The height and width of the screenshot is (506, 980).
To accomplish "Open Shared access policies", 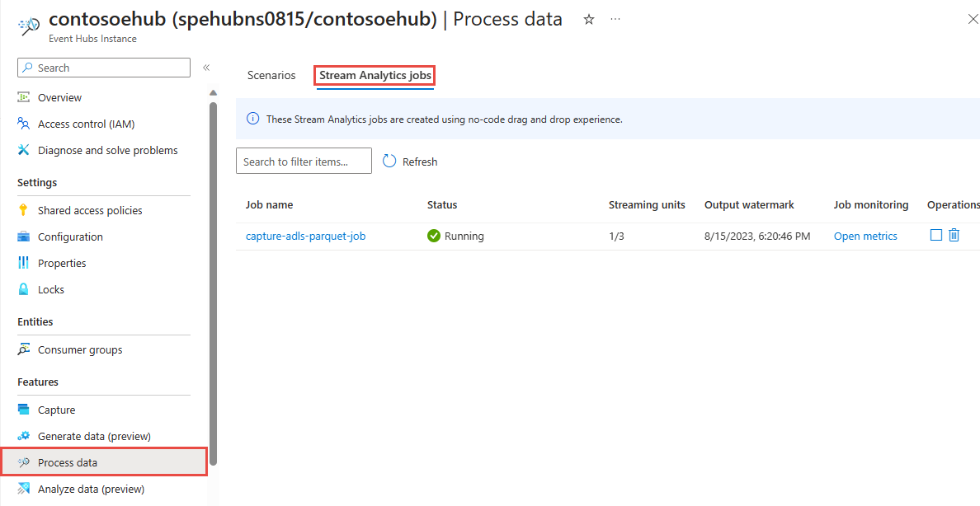I will tap(90, 210).
